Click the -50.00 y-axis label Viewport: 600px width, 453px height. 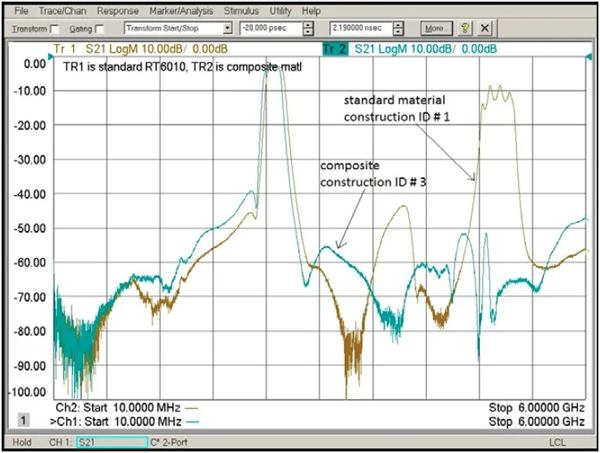pos(29,228)
